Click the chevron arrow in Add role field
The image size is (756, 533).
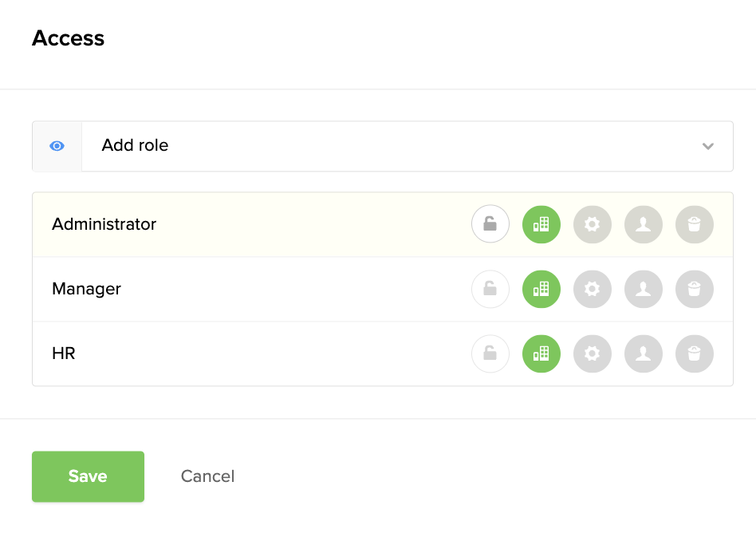tap(708, 146)
